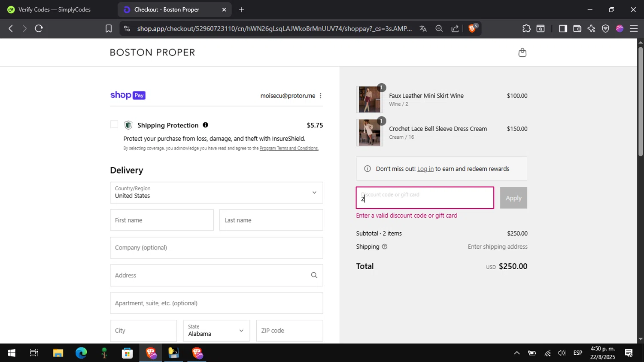Enable Shipping Protection checkbox
644x362 pixels.
114,125
